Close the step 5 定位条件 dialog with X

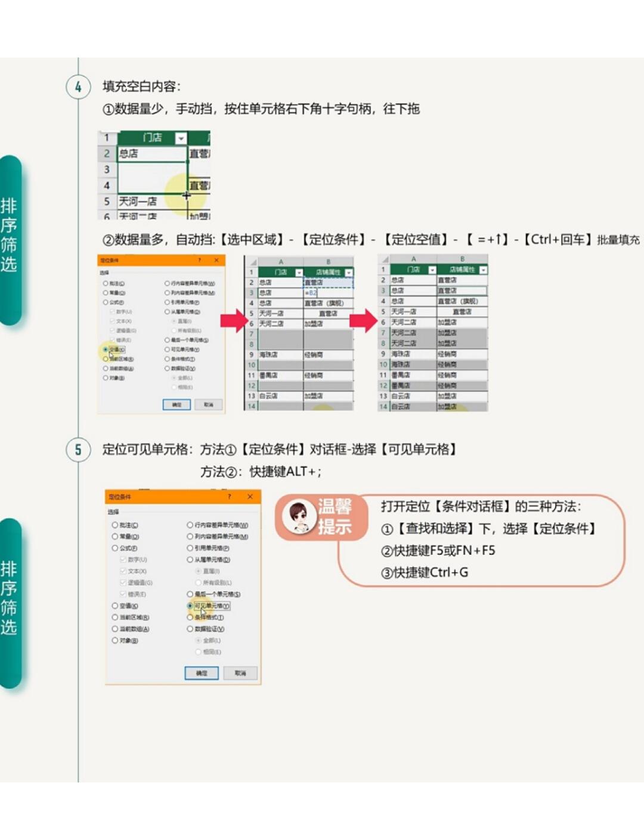tap(250, 496)
